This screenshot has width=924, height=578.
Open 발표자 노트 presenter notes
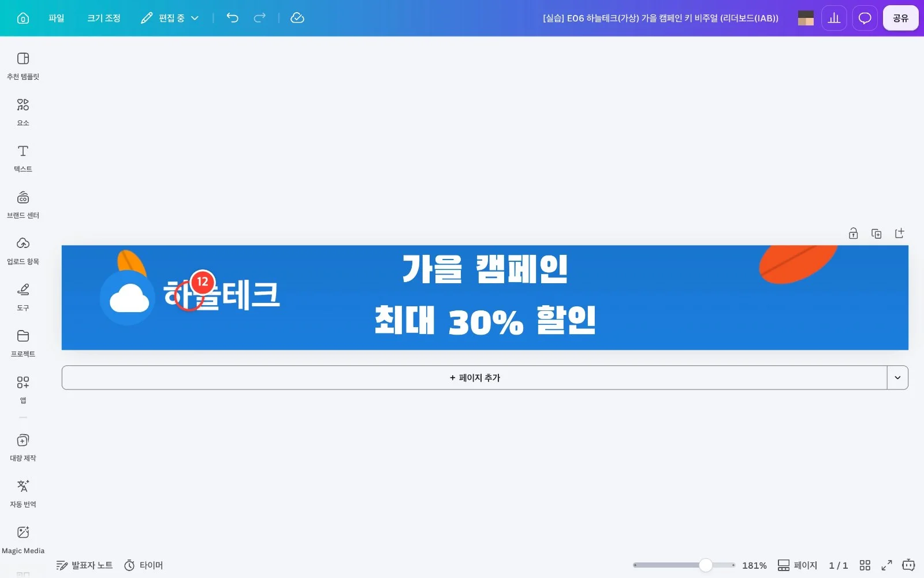pyautogui.click(x=84, y=565)
